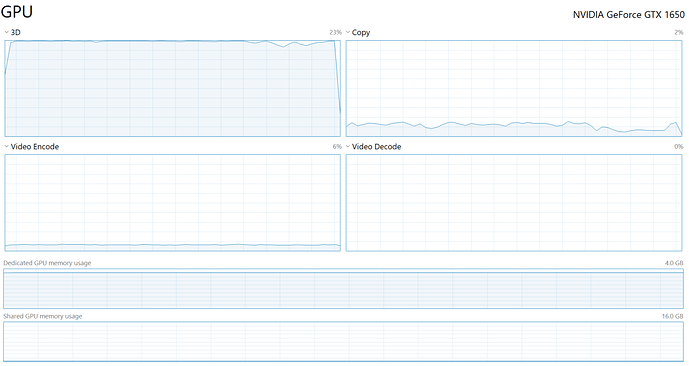Screen dimensions: 689x366
Task: Click the 0% value for Video Decode
Action: tap(679, 146)
